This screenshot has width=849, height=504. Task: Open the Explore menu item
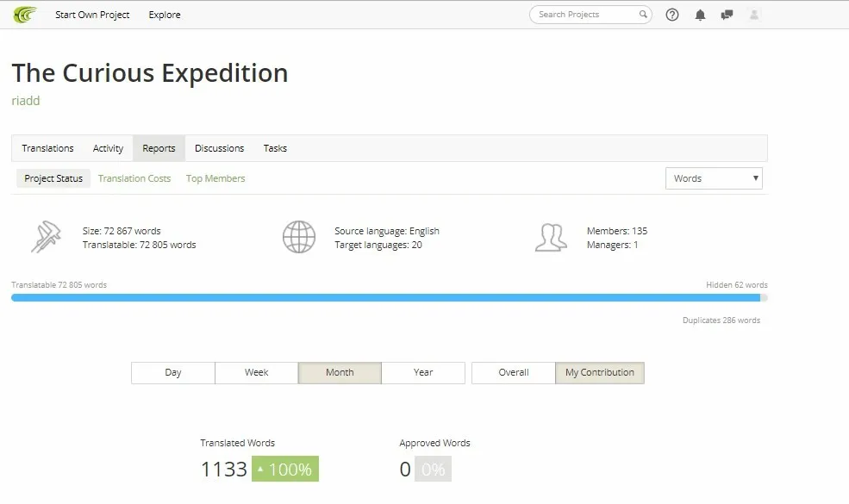[165, 15]
